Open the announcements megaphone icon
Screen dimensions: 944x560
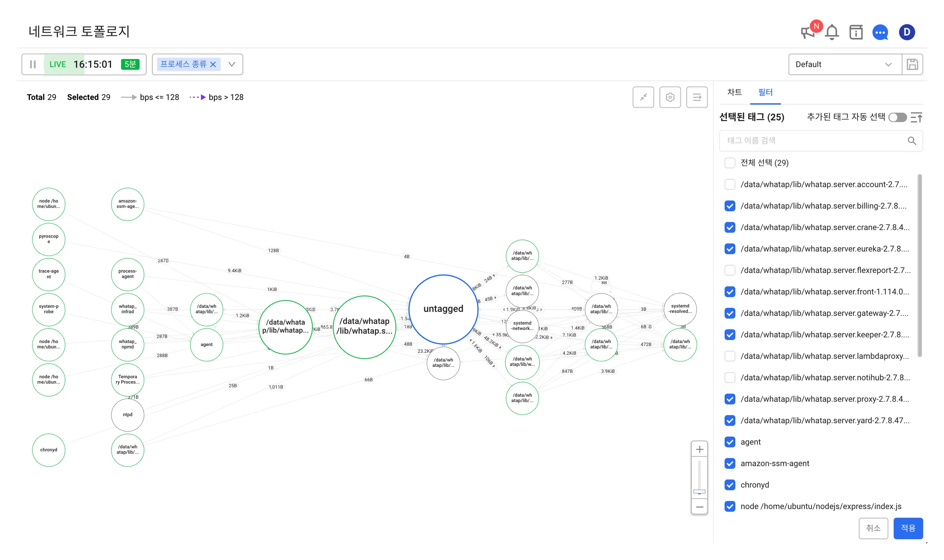[807, 33]
